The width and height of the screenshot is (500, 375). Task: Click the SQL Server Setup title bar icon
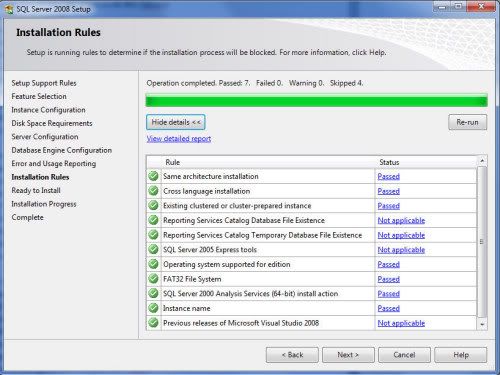[x=9, y=9]
